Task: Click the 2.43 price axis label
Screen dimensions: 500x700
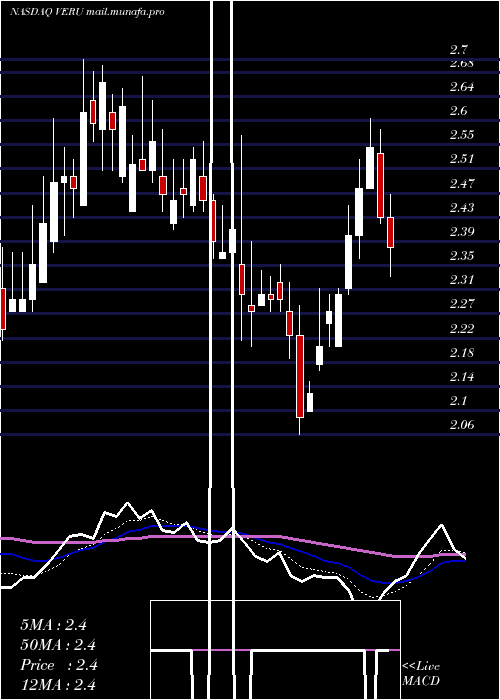Action: 462,207
